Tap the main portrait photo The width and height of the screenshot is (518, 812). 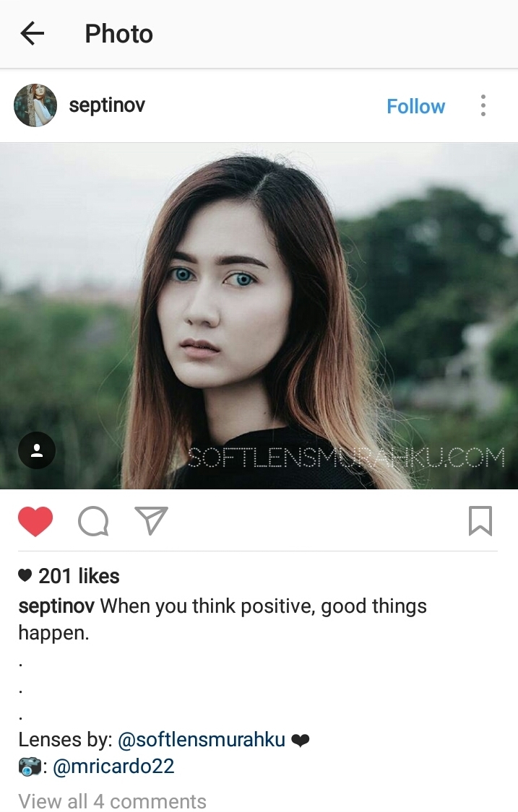coord(259,315)
